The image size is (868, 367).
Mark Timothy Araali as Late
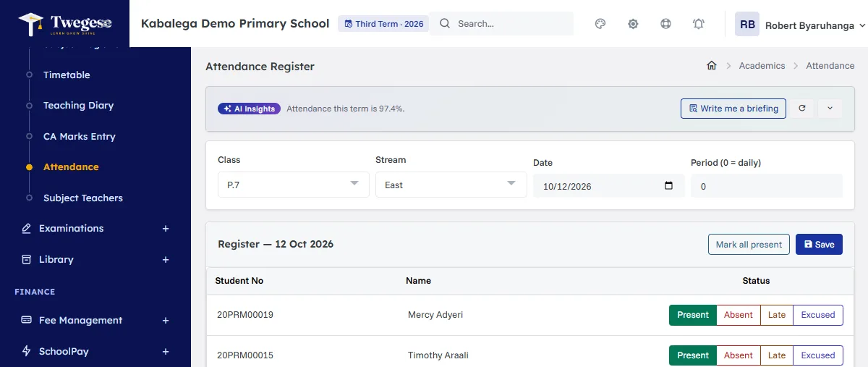tap(777, 355)
